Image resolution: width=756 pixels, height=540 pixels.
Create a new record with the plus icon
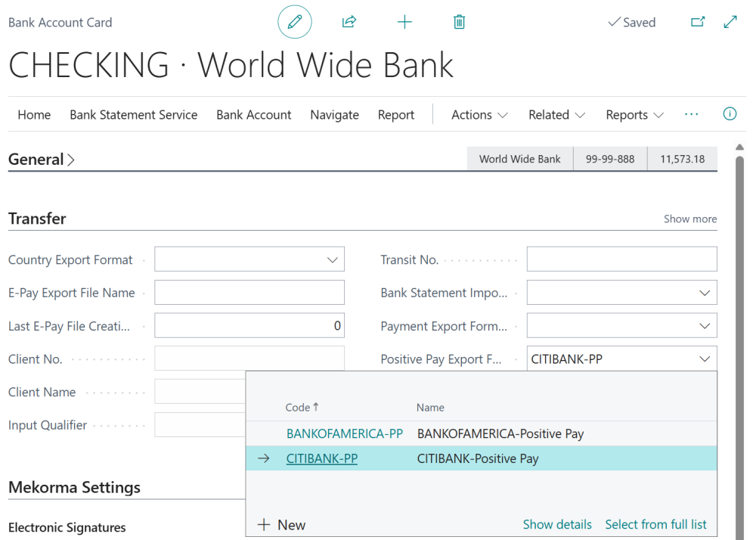(404, 22)
